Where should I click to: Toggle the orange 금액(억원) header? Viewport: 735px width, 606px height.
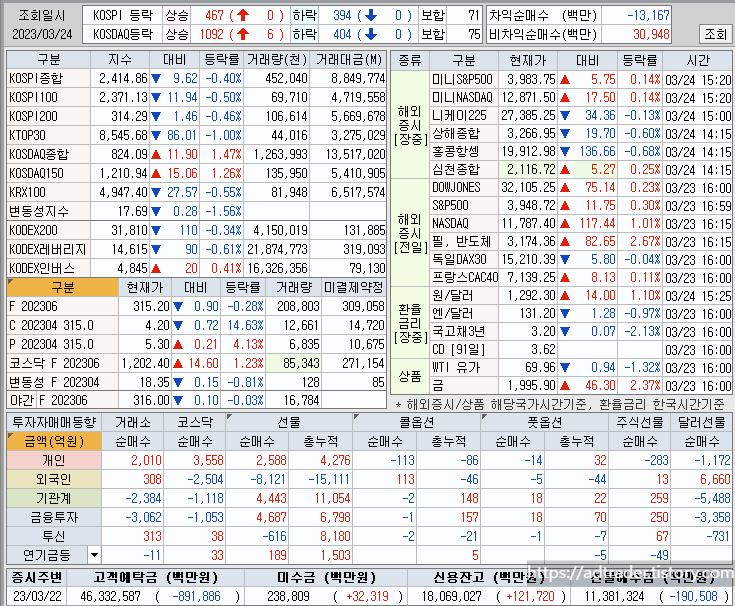pos(54,441)
